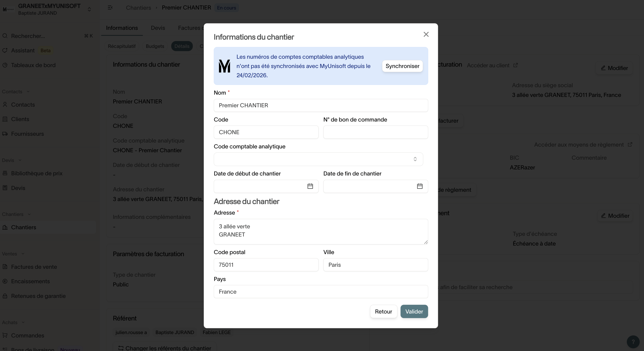Viewport: 644px width, 351px height.
Task: Click the Rechercher search icon
Action: pyautogui.click(x=5, y=36)
